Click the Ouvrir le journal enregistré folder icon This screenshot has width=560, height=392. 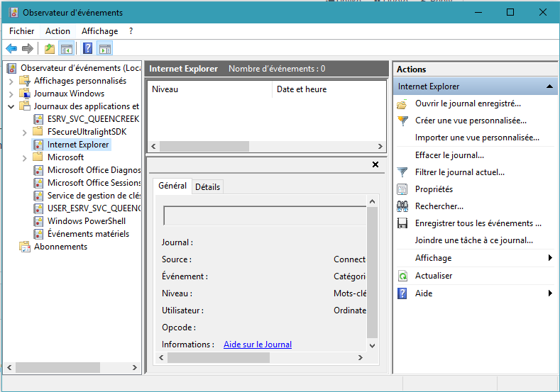pyautogui.click(x=402, y=103)
